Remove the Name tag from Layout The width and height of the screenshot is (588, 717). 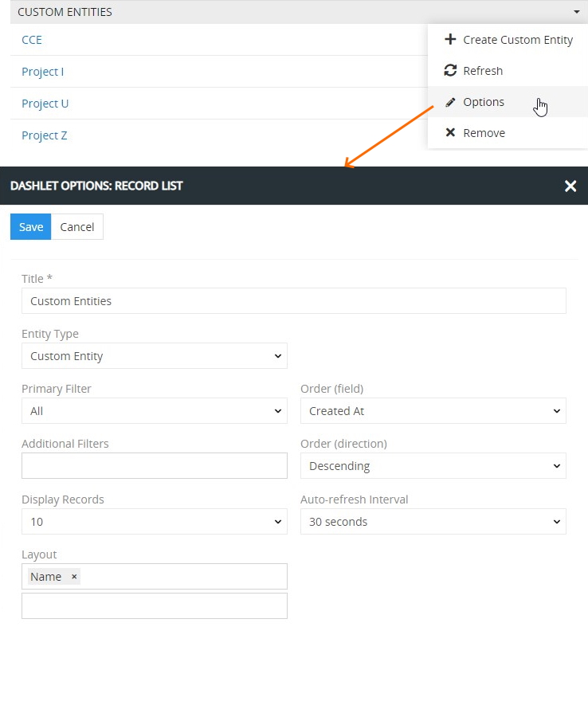74,577
